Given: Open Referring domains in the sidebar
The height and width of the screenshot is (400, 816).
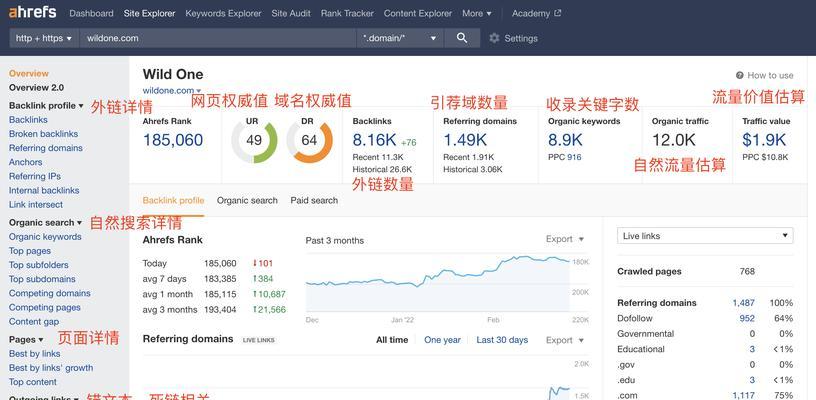Looking at the screenshot, I should tap(46, 148).
